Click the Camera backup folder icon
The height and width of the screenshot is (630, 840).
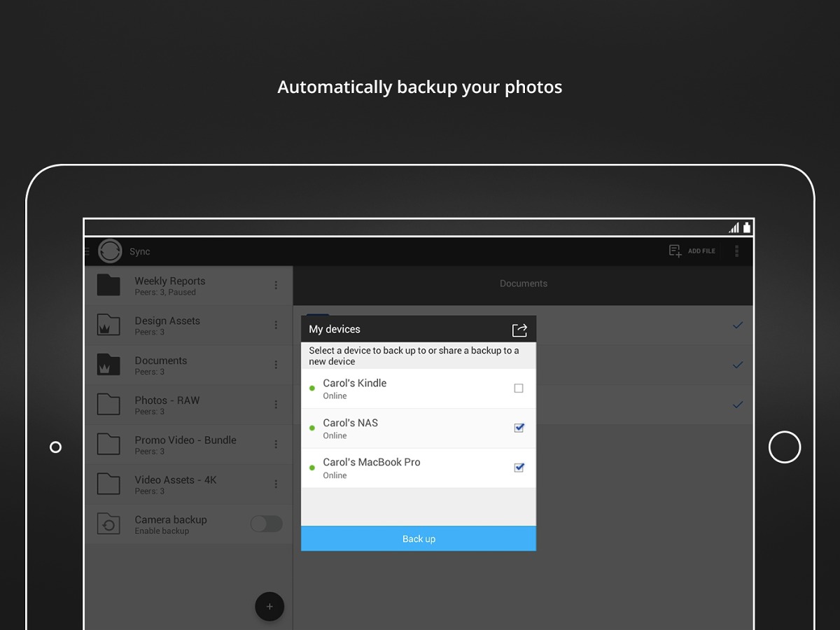tap(108, 524)
